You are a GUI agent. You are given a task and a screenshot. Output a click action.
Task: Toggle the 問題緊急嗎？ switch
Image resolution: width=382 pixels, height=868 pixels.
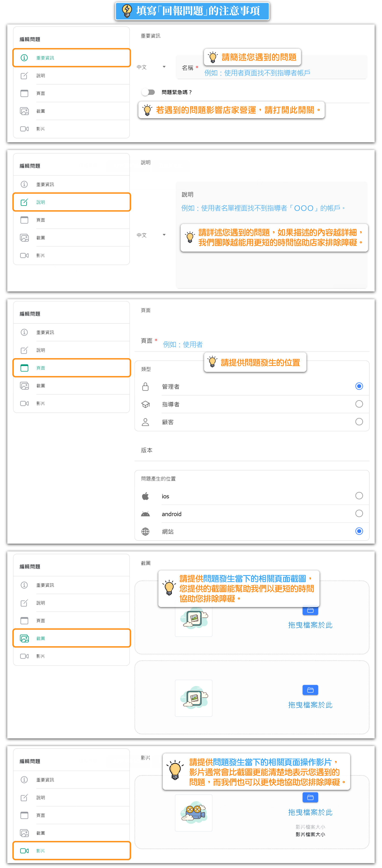[x=148, y=92]
